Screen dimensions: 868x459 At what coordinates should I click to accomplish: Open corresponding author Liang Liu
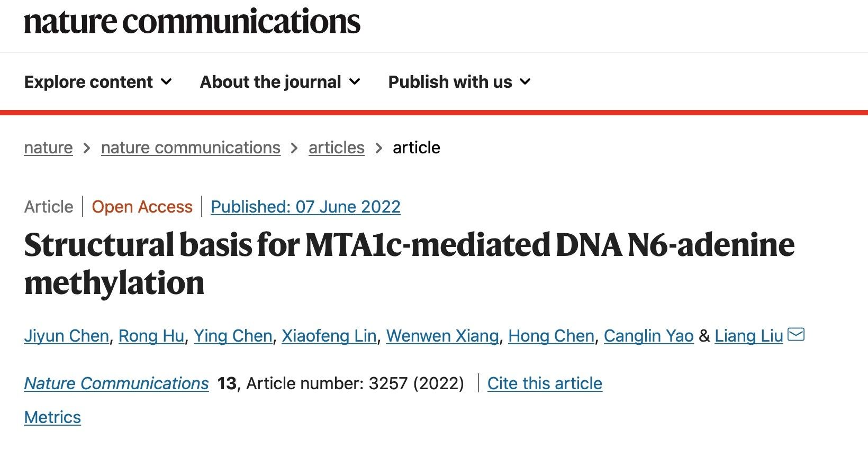click(x=748, y=336)
